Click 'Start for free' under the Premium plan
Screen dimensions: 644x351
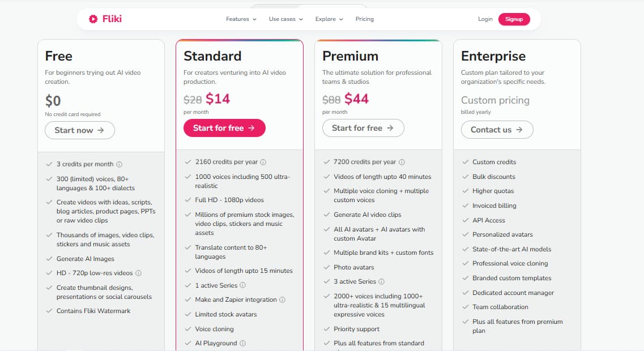363,128
